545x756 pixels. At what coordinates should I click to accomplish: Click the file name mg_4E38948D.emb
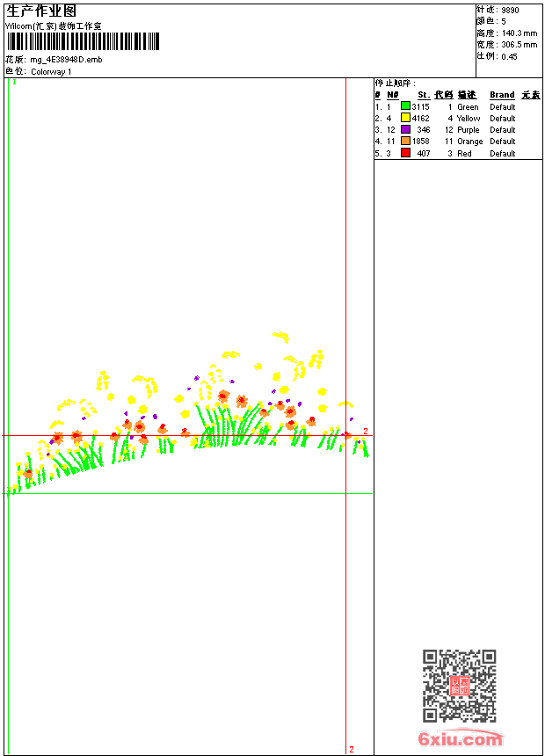point(66,60)
